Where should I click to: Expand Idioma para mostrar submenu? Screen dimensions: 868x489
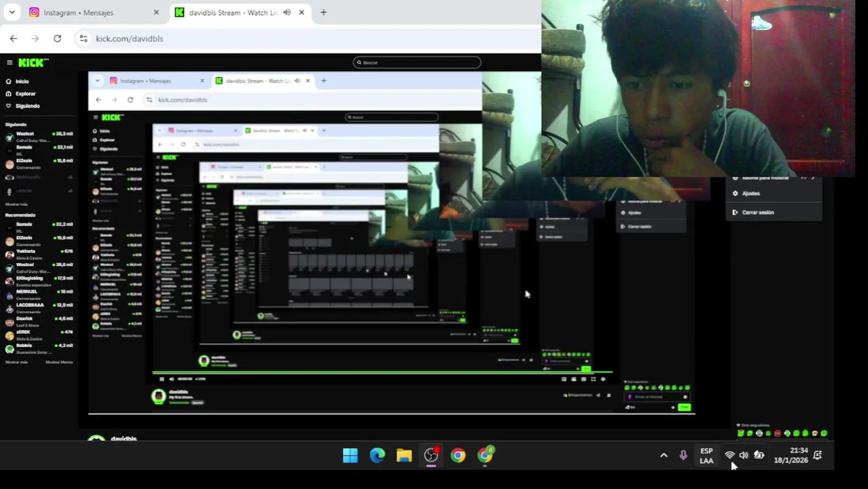click(774, 179)
